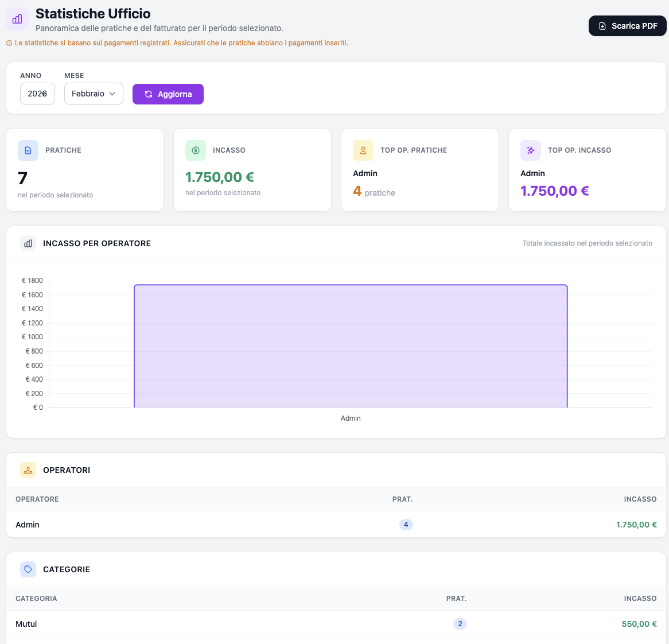Click the Operatori section icon
669x644 pixels.
[x=28, y=470]
